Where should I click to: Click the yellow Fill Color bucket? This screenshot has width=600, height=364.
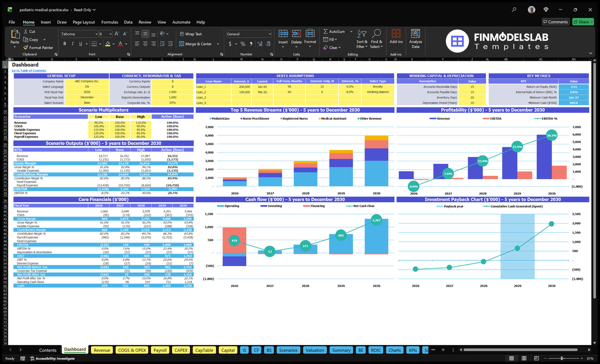(x=107, y=43)
